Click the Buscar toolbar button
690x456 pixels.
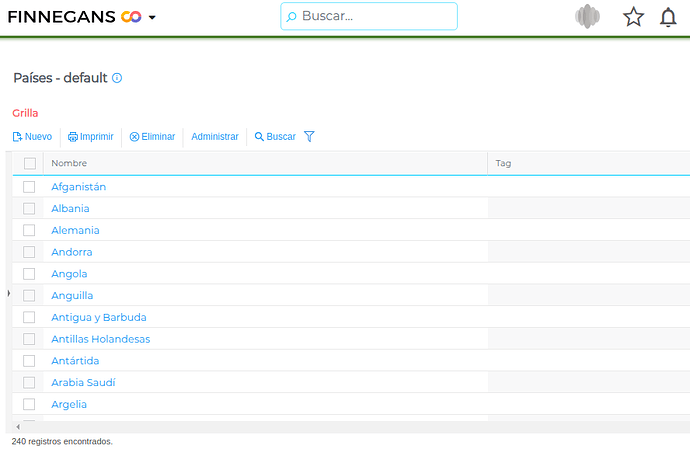click(x=275, y=136)
